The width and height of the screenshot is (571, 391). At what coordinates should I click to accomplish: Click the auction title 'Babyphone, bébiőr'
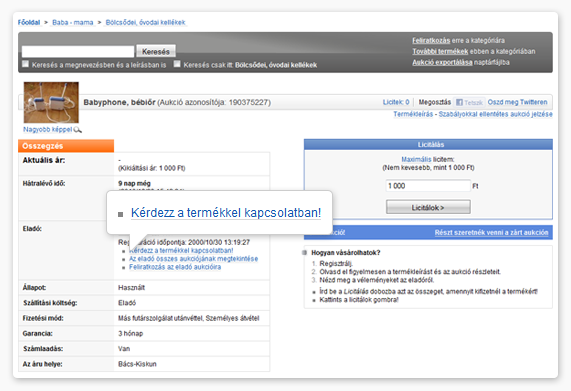point(119,102)
